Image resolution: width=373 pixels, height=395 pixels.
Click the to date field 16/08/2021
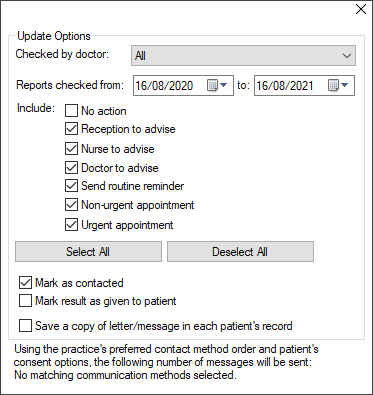coord(285,86)
